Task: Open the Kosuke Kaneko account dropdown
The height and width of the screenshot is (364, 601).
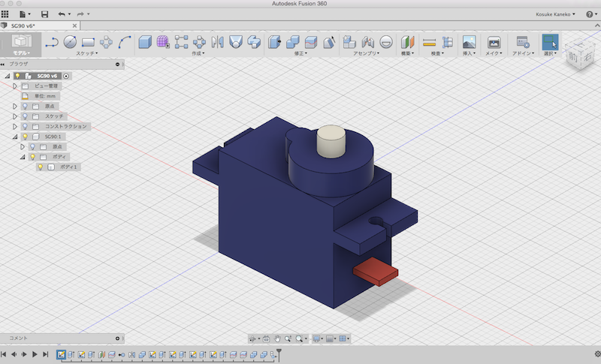Action: [x=555, y=14]
